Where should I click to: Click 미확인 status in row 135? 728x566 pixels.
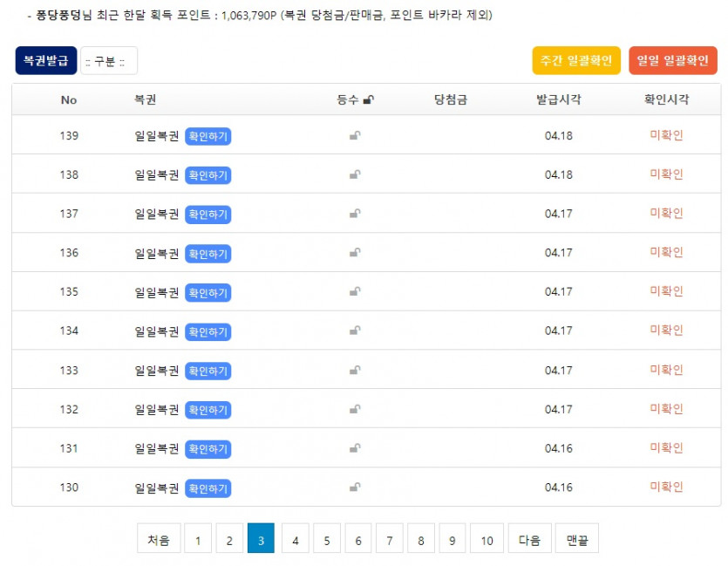coord(666,291)
